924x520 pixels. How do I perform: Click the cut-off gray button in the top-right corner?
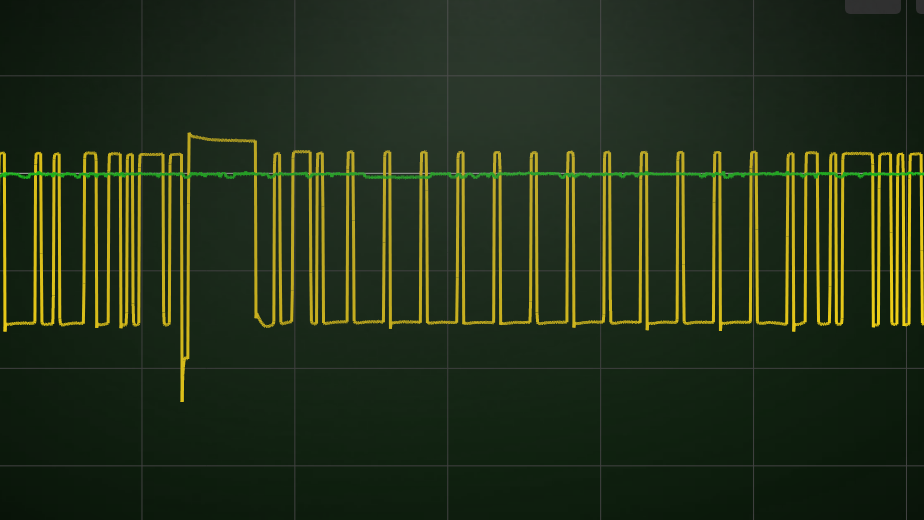coord(920,6)
